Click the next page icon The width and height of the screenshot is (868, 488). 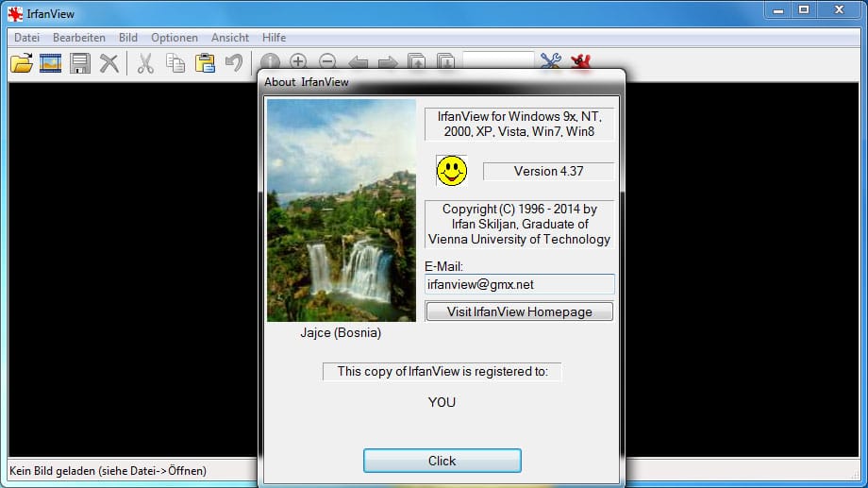point(445,61)
